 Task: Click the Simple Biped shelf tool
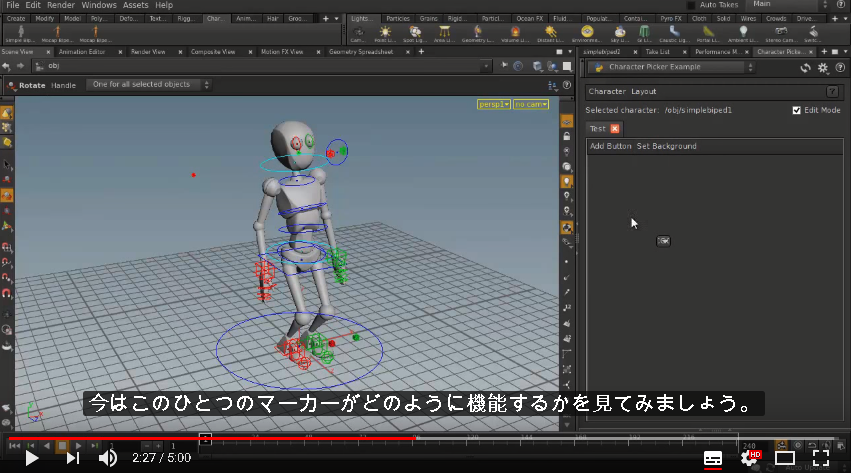tap(20, 34)
